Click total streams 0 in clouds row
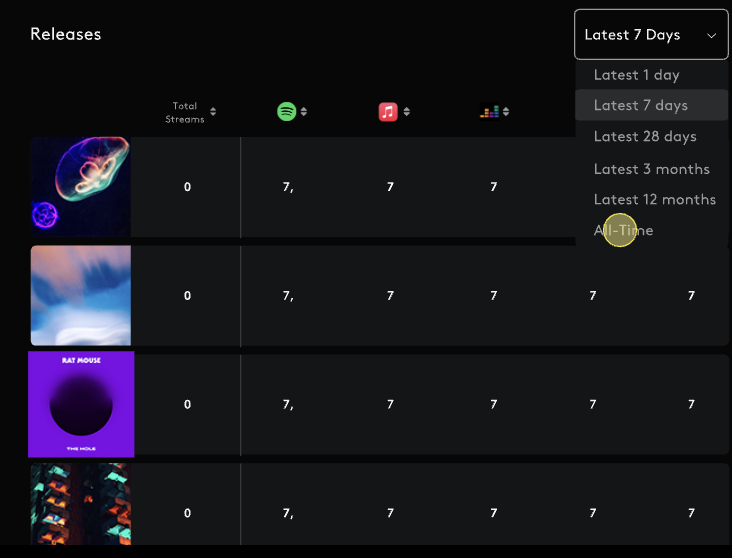The height and width of the screenshot is (558, 732). [187, 296]
